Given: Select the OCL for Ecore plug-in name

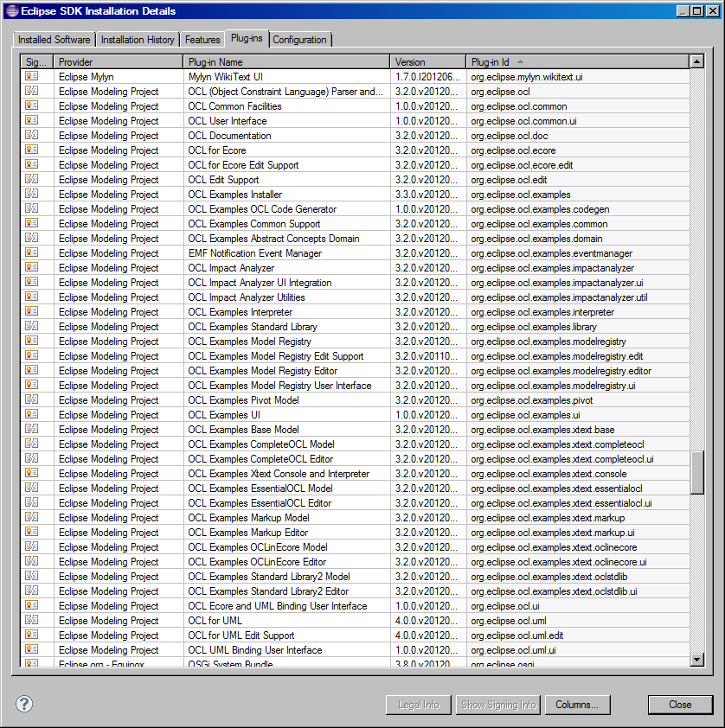Looking at the screenshot, I should [217, 150].
